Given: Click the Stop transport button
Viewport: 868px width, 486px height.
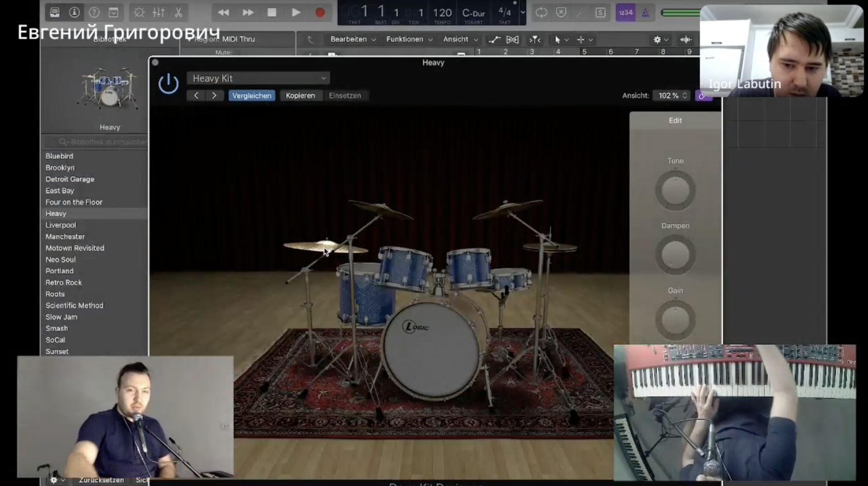Looking at the screenshot, I should tap(272, 12).
